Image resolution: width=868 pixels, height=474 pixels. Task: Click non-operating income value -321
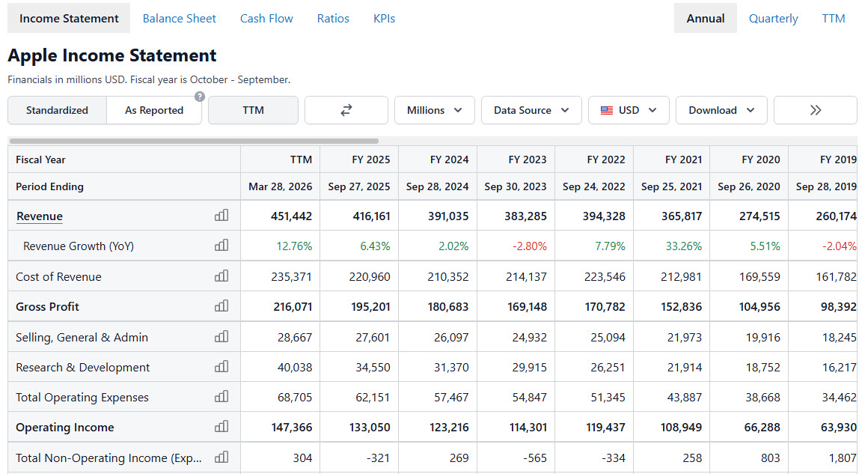tap(378, 458)
